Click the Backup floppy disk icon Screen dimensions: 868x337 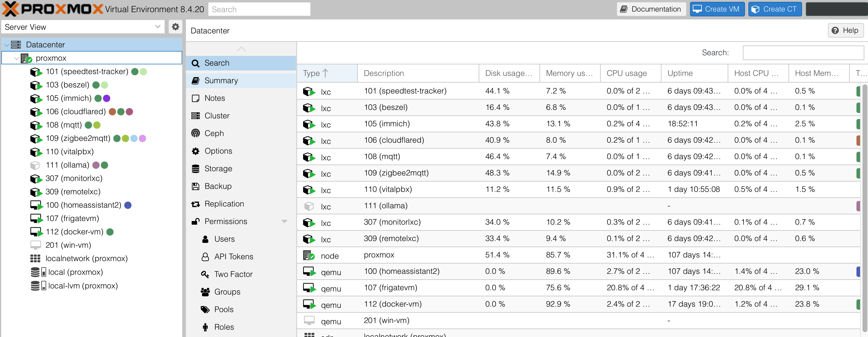click(x=195, y=186)
